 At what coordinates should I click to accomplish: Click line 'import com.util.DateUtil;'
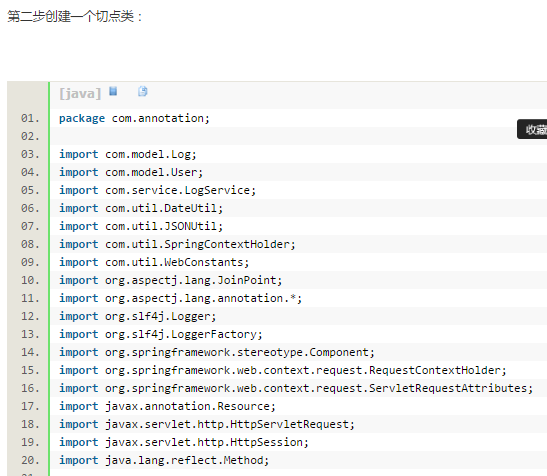pos(141,208)
